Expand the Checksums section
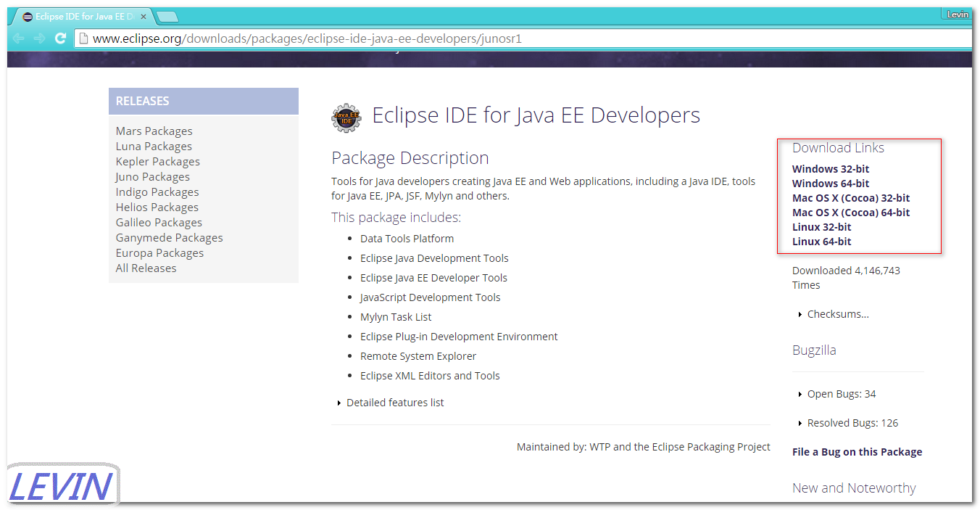The width and height of the screenshot is (980, 510). pyautogui.click(x=834, y=314)
